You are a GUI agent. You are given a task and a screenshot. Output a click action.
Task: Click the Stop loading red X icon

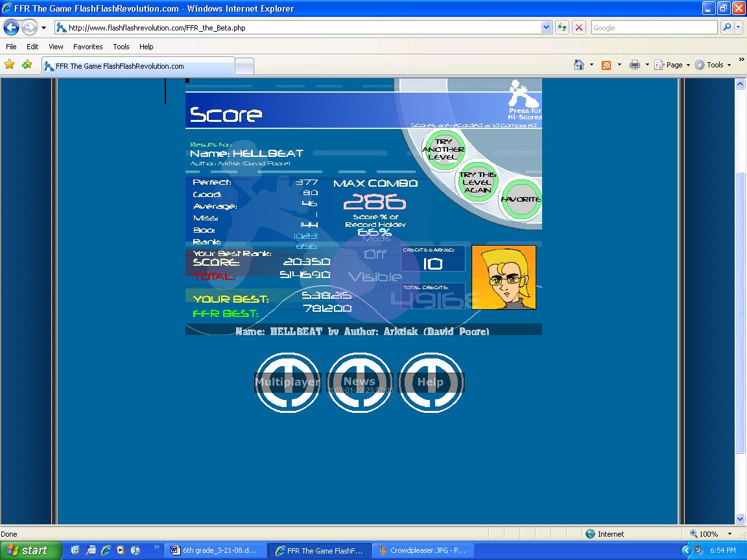click(579, 28)
